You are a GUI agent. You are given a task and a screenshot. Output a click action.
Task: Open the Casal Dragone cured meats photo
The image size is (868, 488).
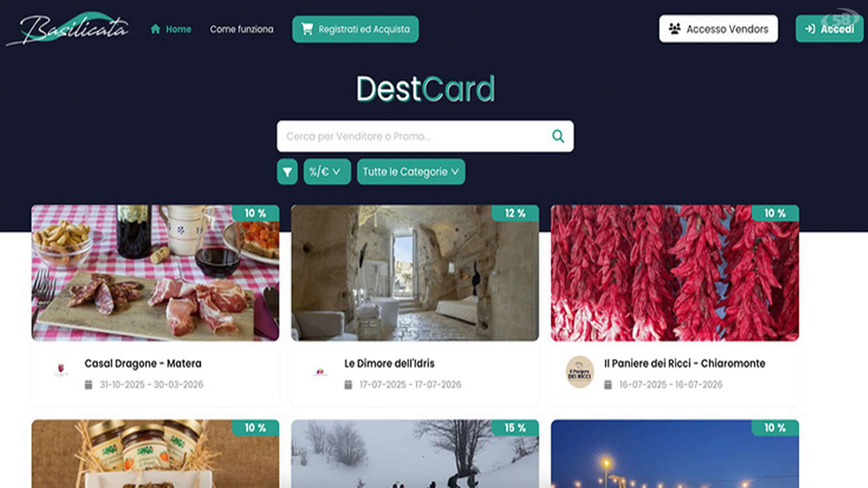[x=155, y=273]
